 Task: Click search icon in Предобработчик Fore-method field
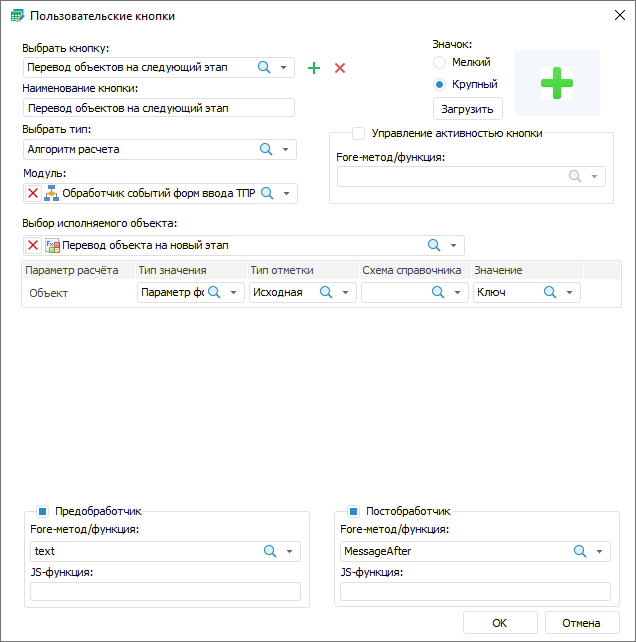(x=269, y=551)
